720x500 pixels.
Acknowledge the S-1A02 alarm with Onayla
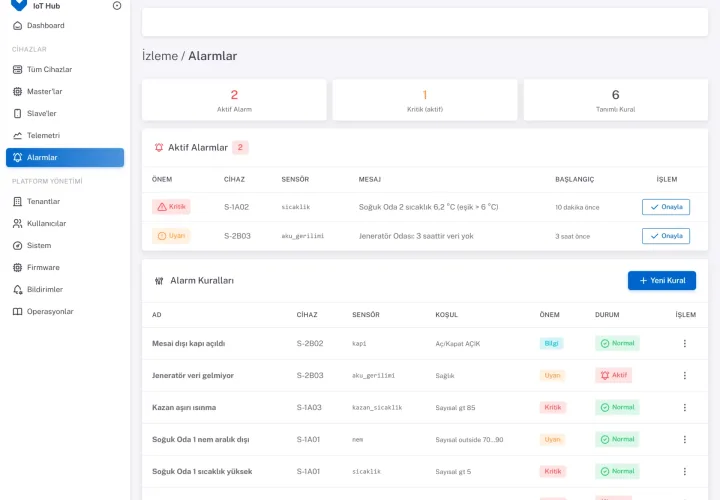(x=666, y=207)
